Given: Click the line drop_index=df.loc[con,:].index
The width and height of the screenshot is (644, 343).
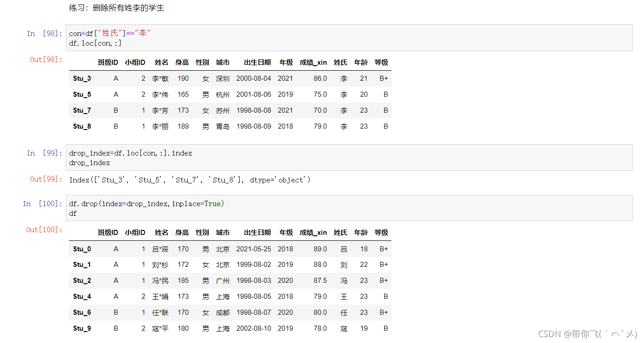Looking at the screenshot, I should pyautogui.click(x=131, y=153).
